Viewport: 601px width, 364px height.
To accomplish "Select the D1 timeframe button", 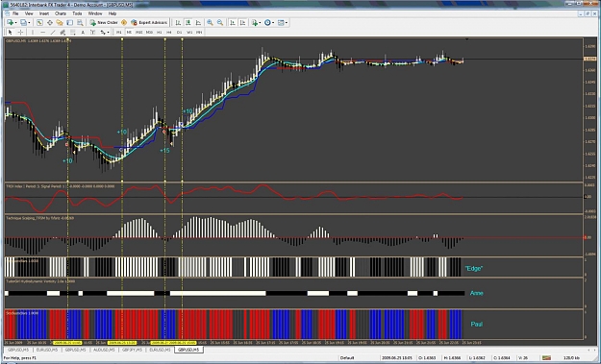I will [179, 32].
